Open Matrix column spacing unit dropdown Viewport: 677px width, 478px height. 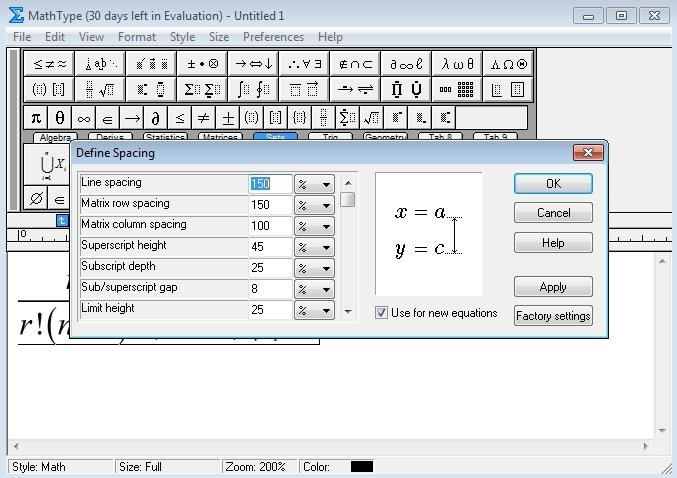tap(314, 226)
